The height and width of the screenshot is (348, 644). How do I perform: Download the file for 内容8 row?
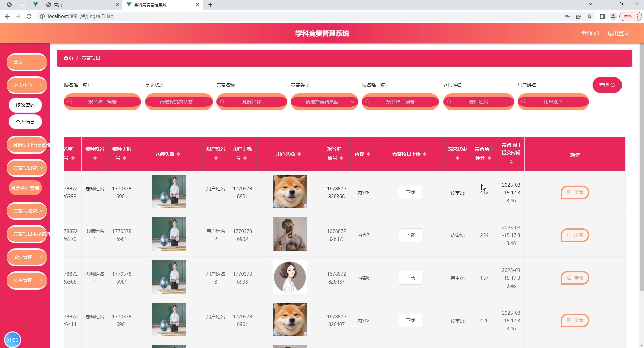[x=410, y=192]
